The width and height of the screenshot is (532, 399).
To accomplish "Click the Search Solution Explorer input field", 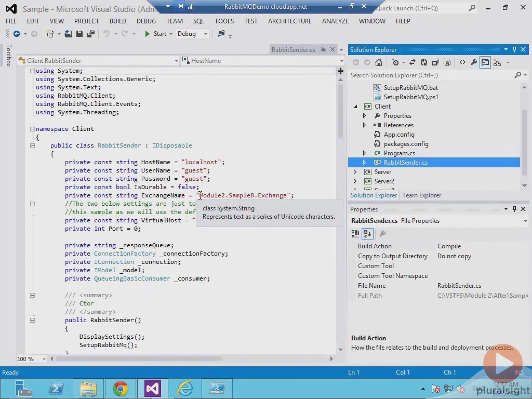I will [431, 75].
